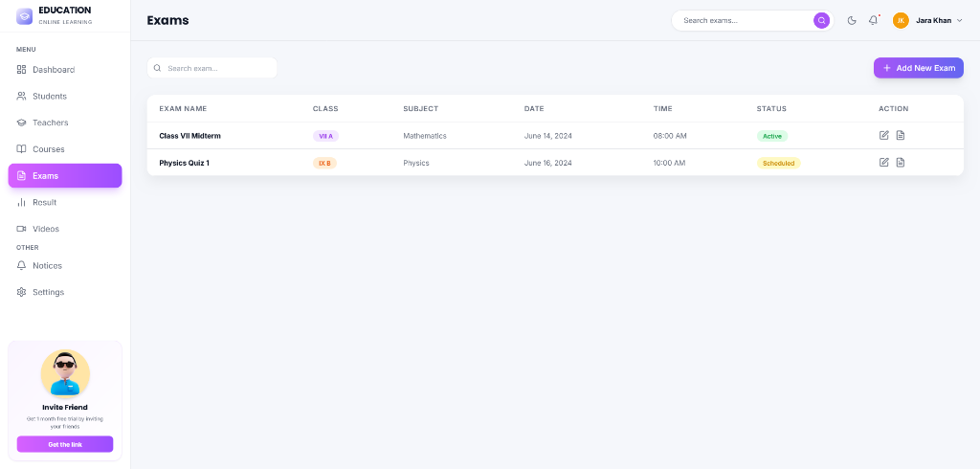Image resolution: width=980 pixels, height=469 pixels.
Task: Navigate to Courses in the sidebar
Action: point(48,149)
